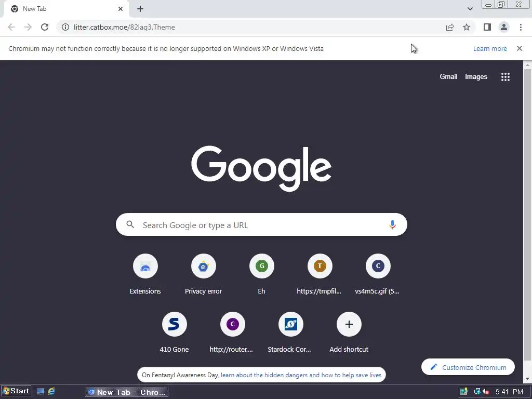Click the Google logo
The height and width of the screenshot is (399, 532).
[261, 169]
